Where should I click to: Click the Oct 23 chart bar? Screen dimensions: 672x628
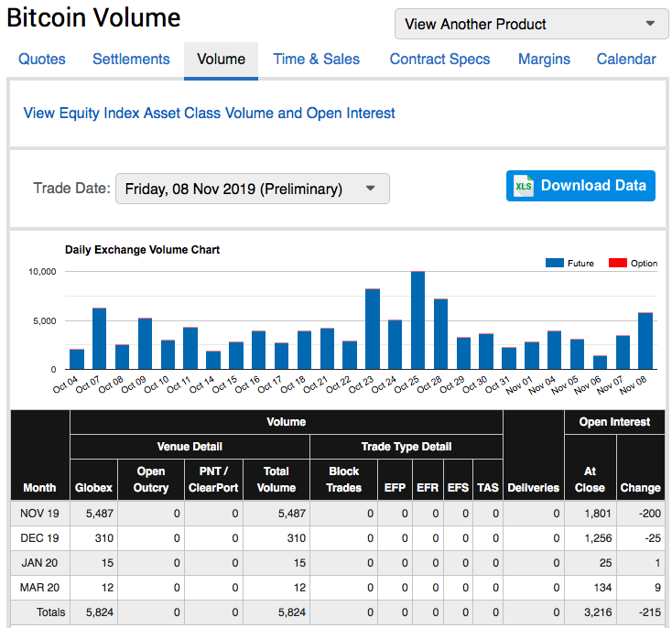tap(373, 330)
